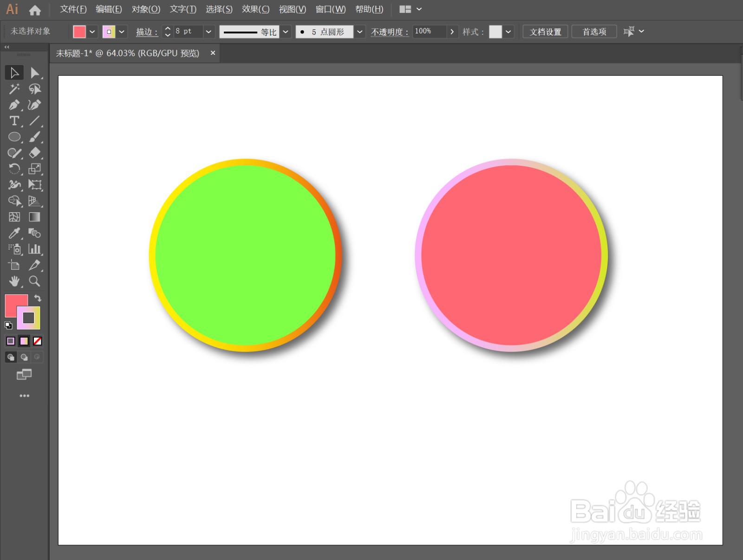Select the Pen tool
Image resolution: width=743 pixels, height=560 pixels.
click(14, 105)
